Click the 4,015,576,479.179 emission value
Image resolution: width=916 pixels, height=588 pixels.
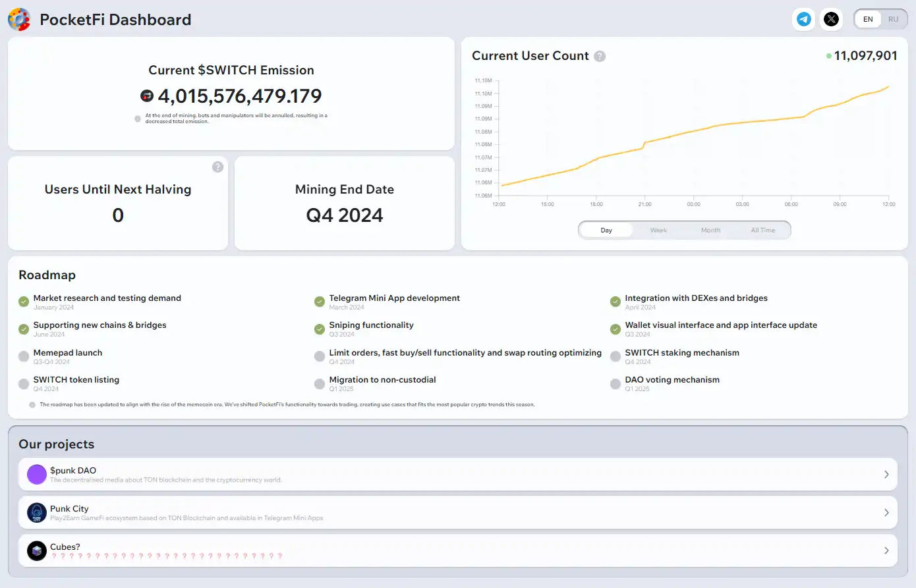pos(240,96)
